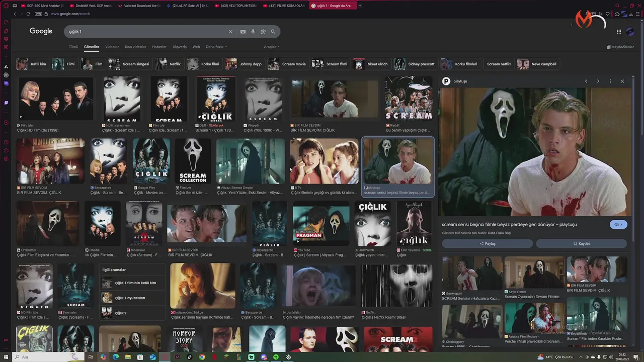Open the Windows Start menu

(6, 357)
